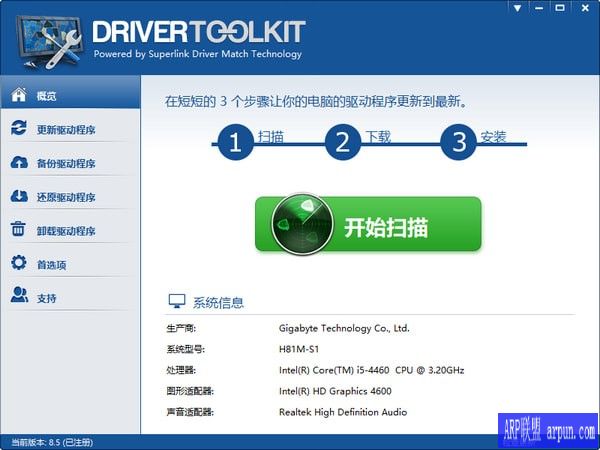Click the home icon beside 概览
600x450 pixels.
(18, 95)
